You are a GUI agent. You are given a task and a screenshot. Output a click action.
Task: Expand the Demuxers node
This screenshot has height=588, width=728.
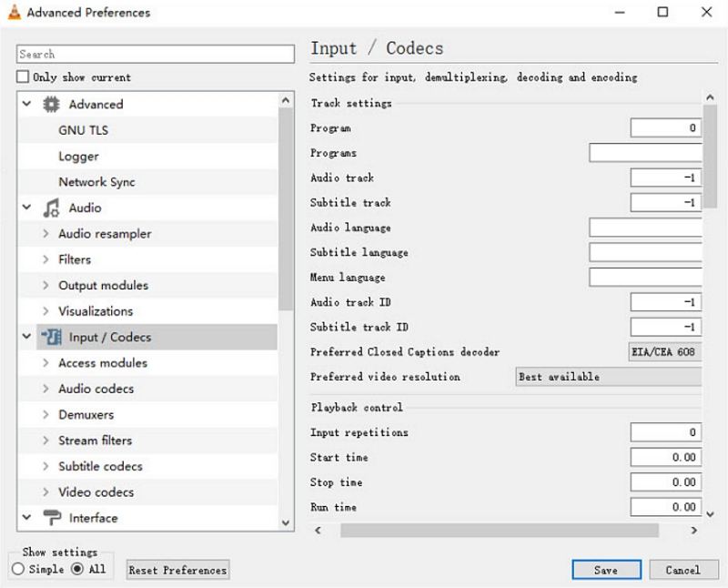(45, 414)
